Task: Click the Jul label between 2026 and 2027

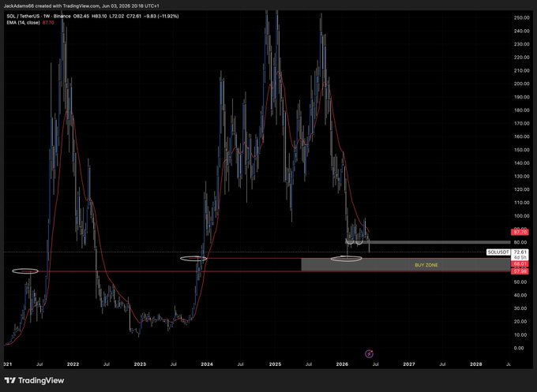Action: (376, 364)
